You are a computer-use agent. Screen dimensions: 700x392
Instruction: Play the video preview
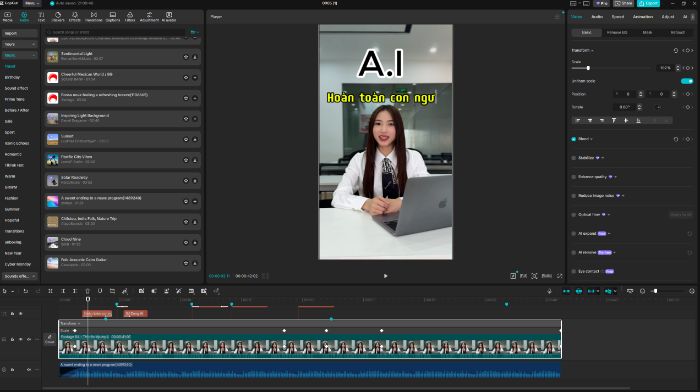point(385,276)
